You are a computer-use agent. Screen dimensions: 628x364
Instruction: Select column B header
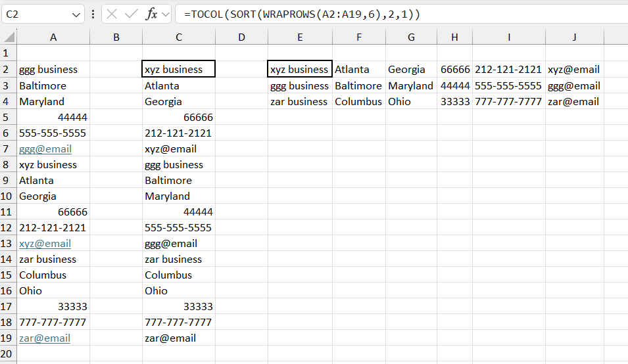pos(116,37)
